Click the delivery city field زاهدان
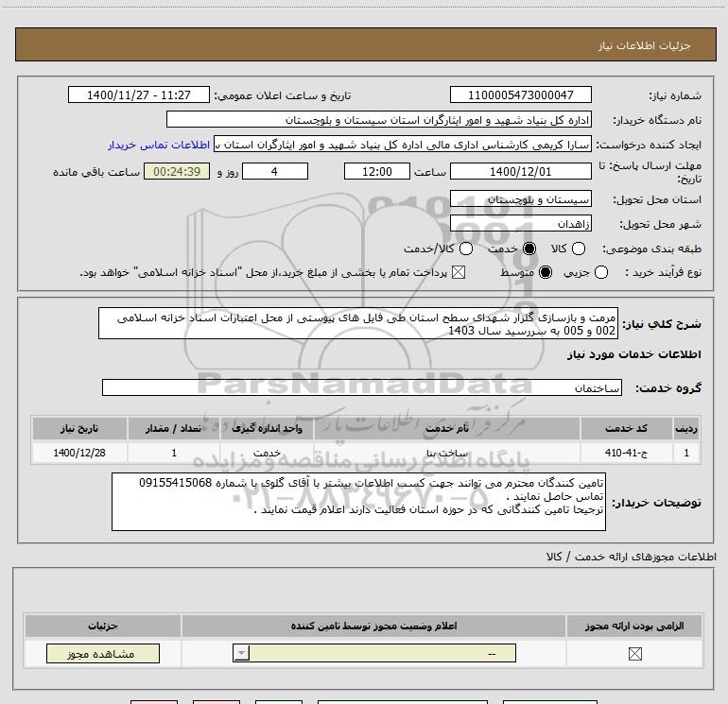 coord(520,224)
